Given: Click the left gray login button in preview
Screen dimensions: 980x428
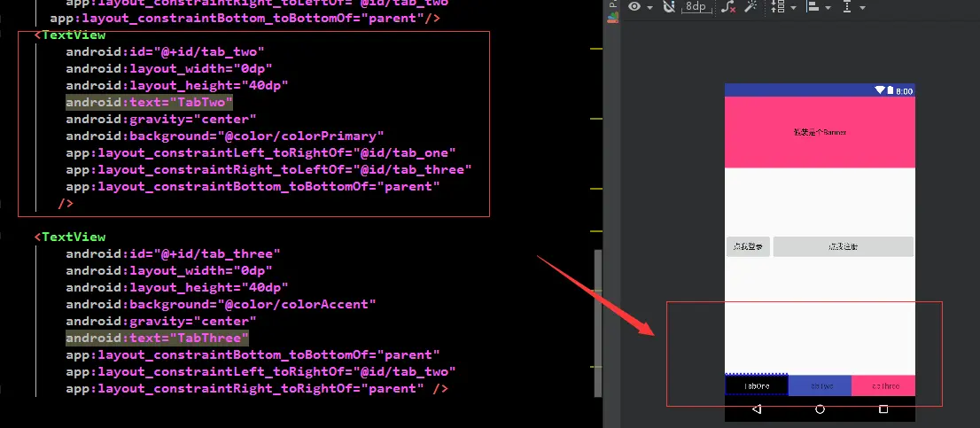Looking at the screenshot, I should 748,247.
